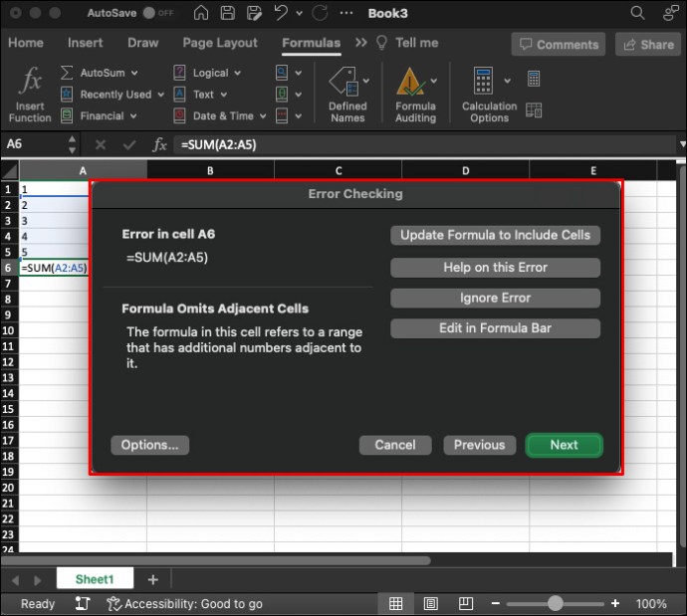Open the Page Layout ribbon tab
This screenshot has height=616, width=687.
[220, 43]
